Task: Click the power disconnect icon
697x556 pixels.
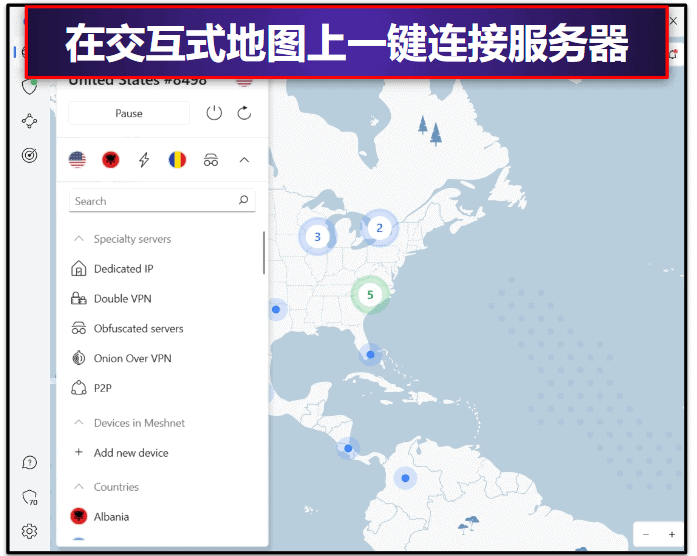Action: [x=214, y=113]
